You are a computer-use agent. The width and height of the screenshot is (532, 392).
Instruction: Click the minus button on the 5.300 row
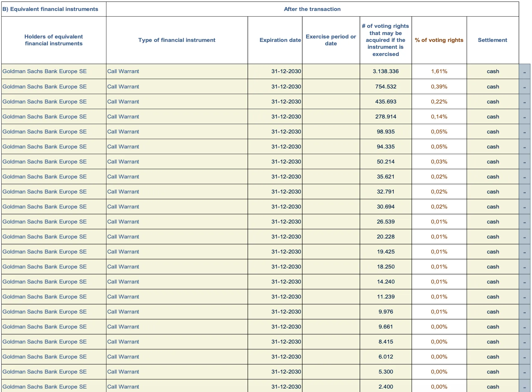pyautogui.click(x=524, y=372)
